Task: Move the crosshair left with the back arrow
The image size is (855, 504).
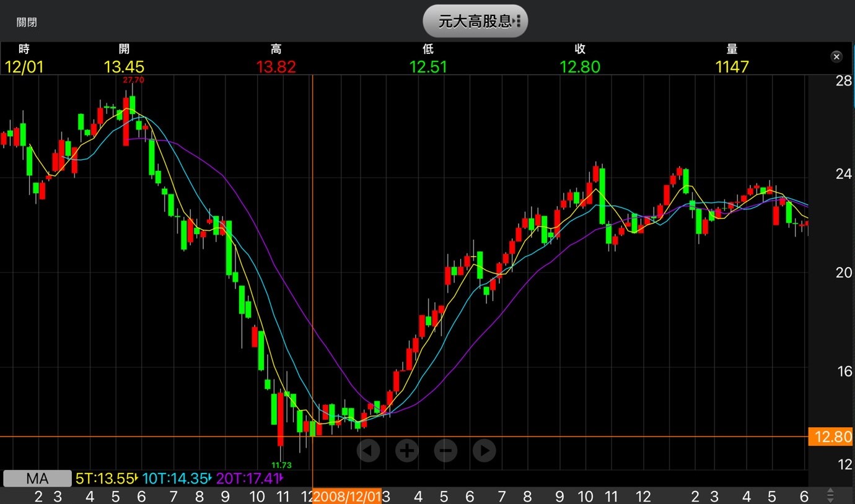Action: 368,451
